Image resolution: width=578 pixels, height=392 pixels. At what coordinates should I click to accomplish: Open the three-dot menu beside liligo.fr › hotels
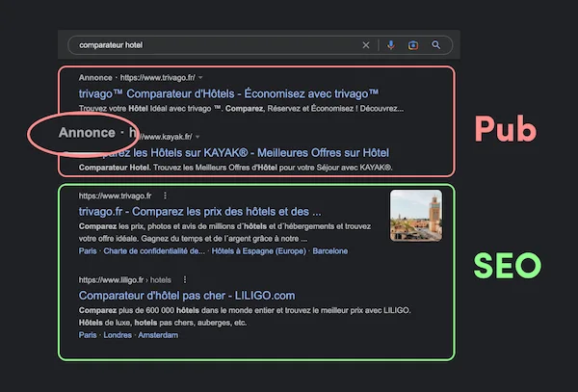[185, 280]
